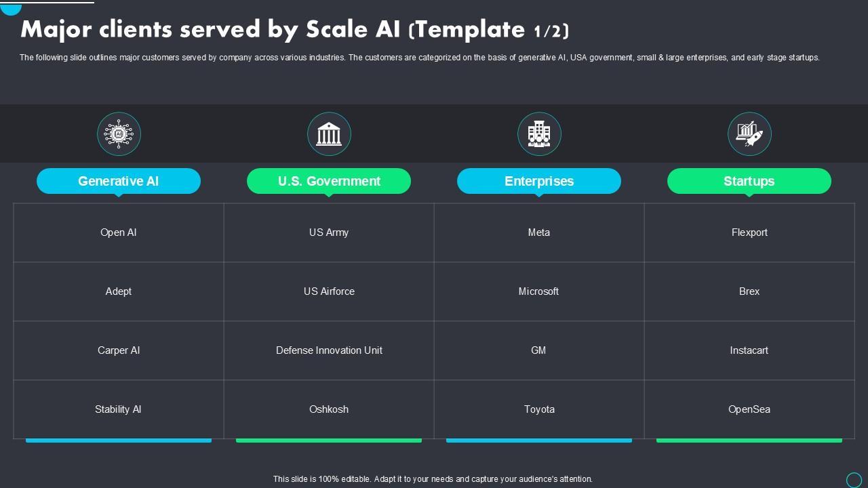Click the startup rocket icon
Viewport: 868px width, 488px height.
coord(749,134)
